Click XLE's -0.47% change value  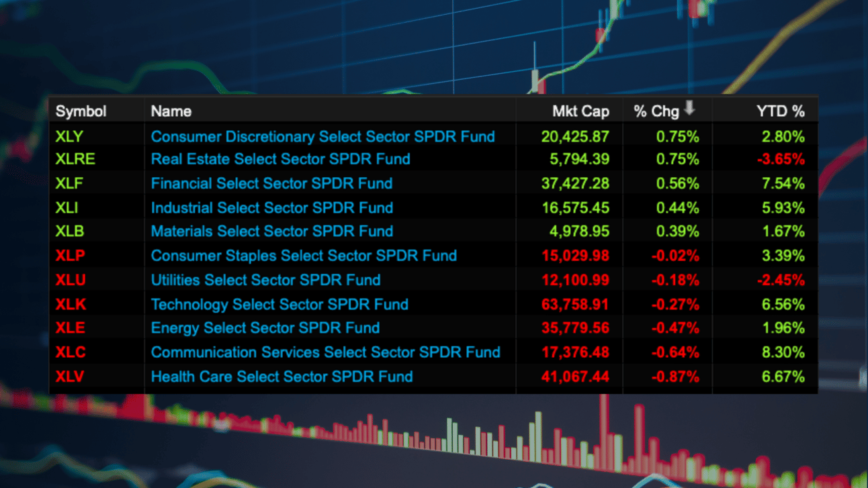[675, 328]
